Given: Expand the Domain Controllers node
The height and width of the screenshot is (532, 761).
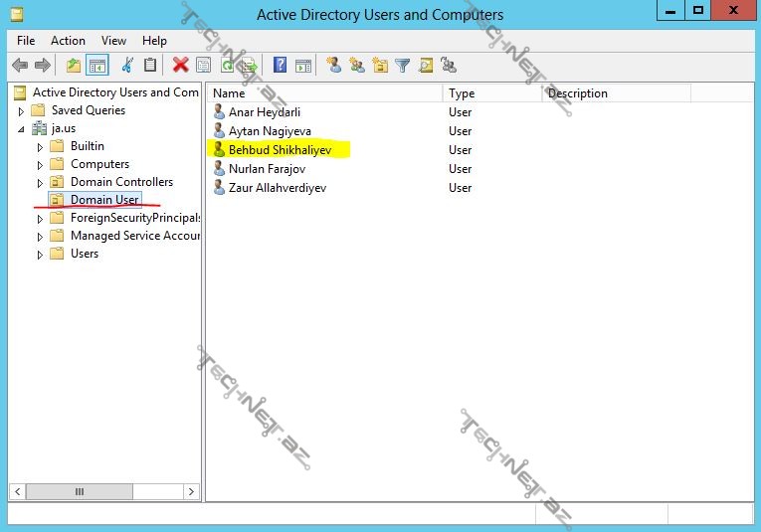Looking at the screenshot, I should [40, 183].
